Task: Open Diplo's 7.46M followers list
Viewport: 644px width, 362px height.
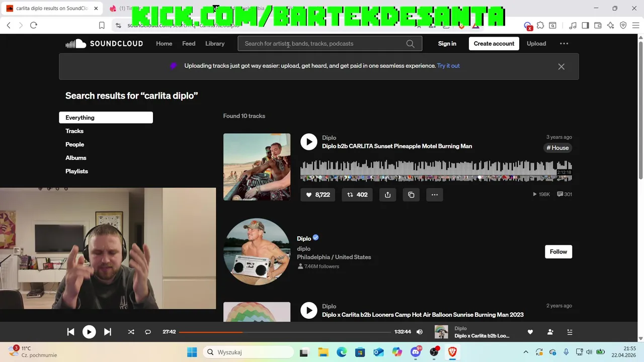Action: pyautogui.click(x=318, y=266)
